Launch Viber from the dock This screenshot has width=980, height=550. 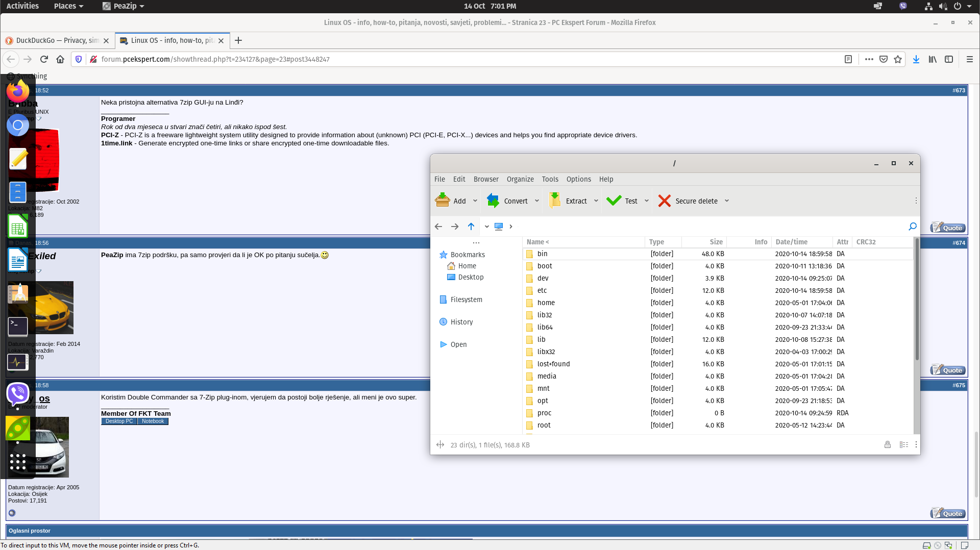(x=18, y=393)
